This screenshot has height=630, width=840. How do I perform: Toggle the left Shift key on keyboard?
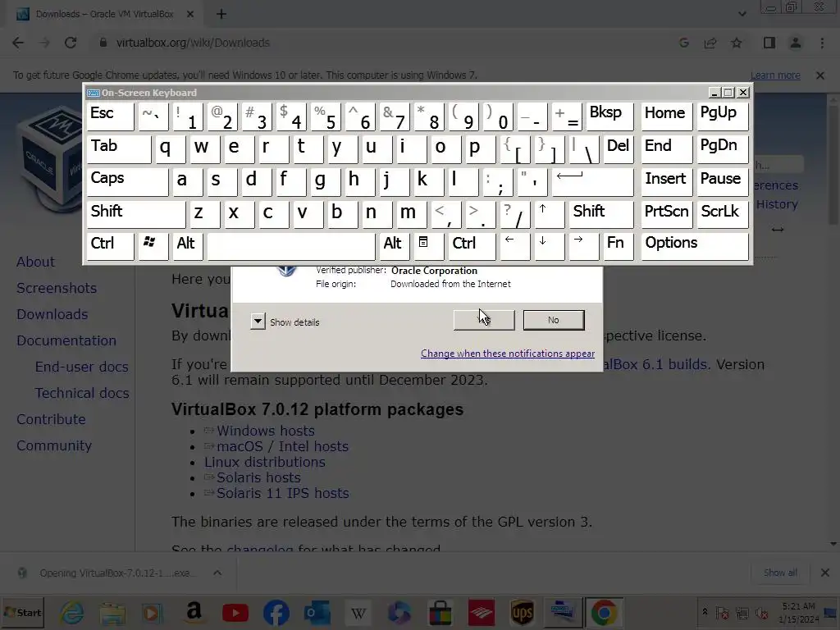point(136,214)
